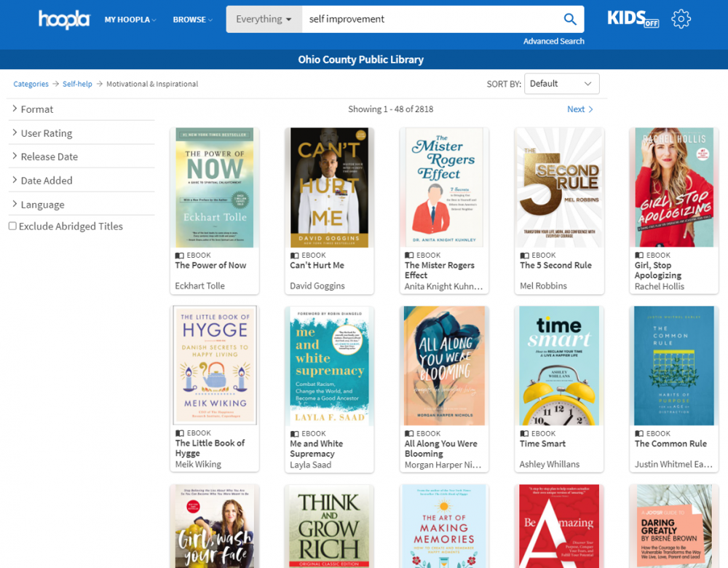Click author Rachel Hollis
Viewport: 728px width, 568px height.
click(x=660, y=287)
